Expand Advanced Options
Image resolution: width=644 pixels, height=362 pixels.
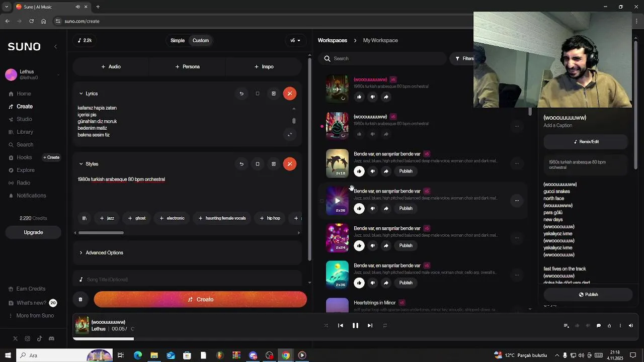pos(101,253)
